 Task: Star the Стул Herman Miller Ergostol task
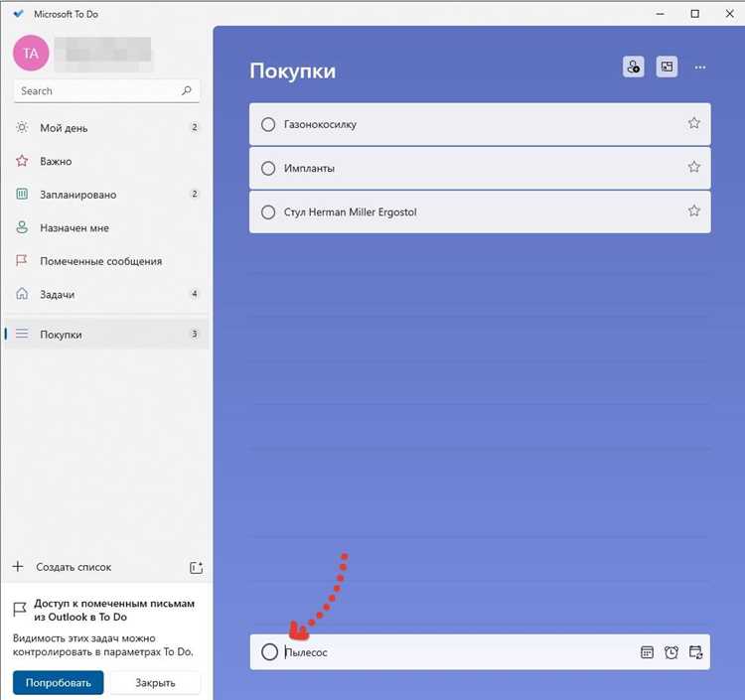[x=694, y=210]
